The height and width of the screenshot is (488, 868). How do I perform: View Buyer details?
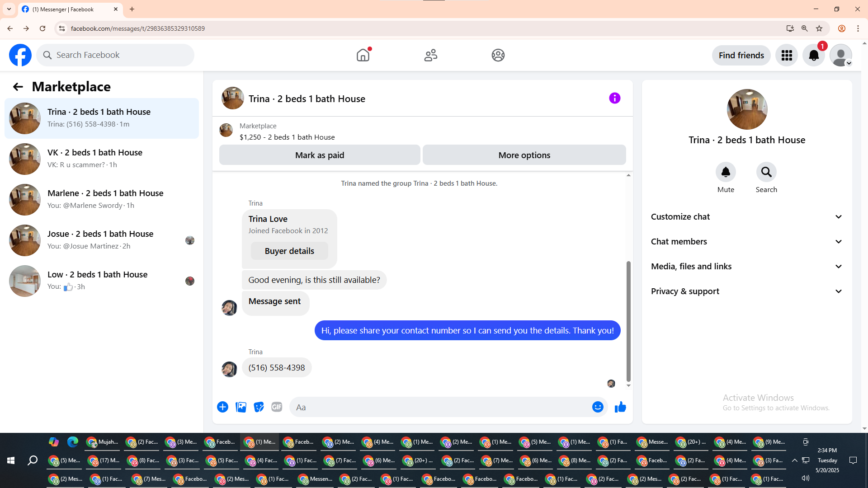[289, 251]
